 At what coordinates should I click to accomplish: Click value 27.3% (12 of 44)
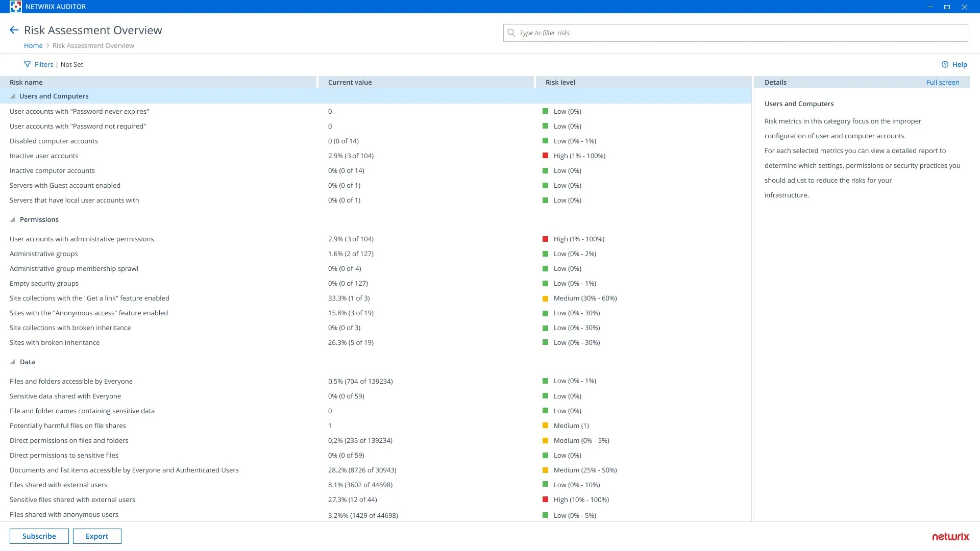point(352,499)
